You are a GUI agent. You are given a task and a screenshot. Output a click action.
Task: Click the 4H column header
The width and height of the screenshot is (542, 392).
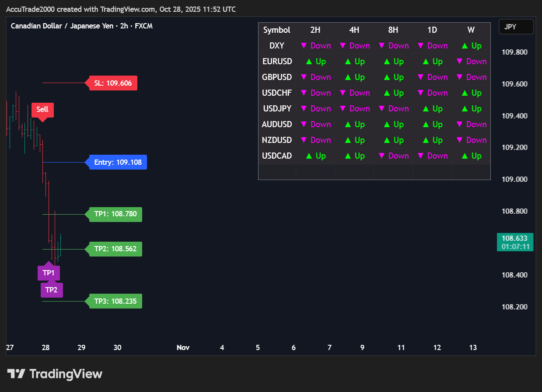point(354,30)
